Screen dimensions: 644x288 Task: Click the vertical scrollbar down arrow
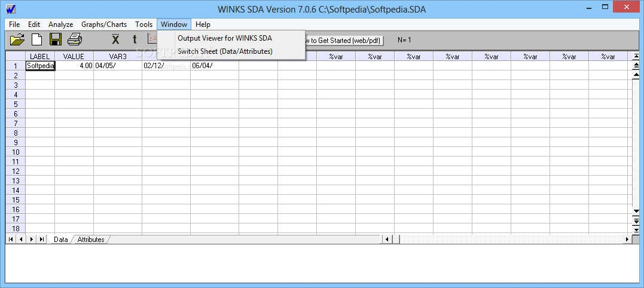pos(636,212)
